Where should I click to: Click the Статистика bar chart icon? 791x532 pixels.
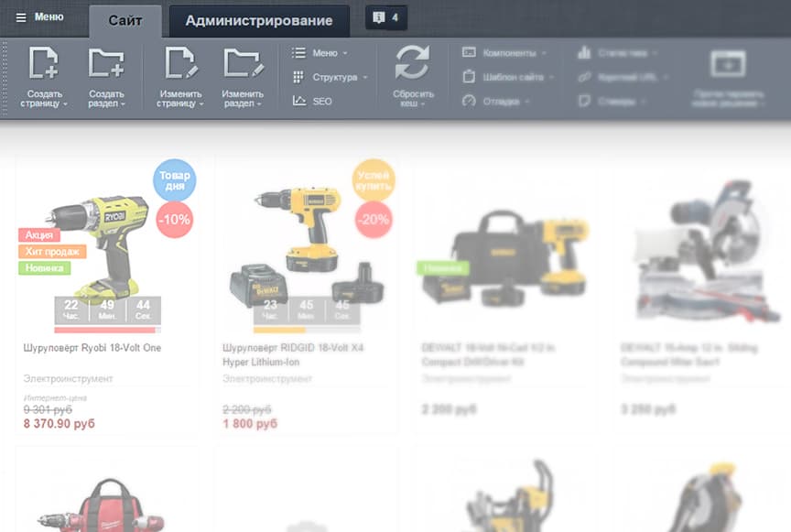point(584,52)
